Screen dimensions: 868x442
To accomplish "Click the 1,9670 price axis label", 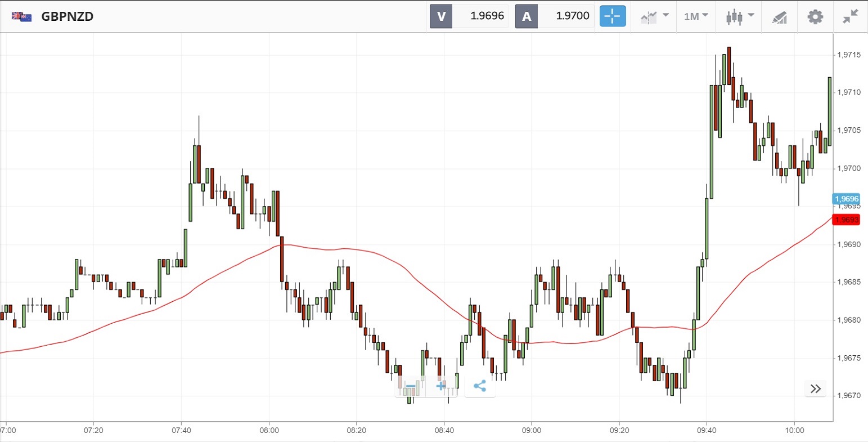I will tap(849, 395).
